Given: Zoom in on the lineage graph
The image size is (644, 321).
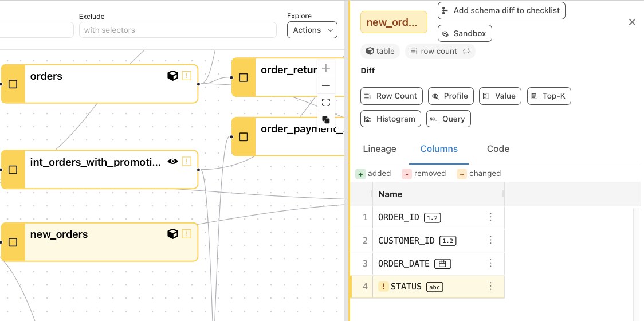Looking at the screenshot, I should [x=326, y=68].
